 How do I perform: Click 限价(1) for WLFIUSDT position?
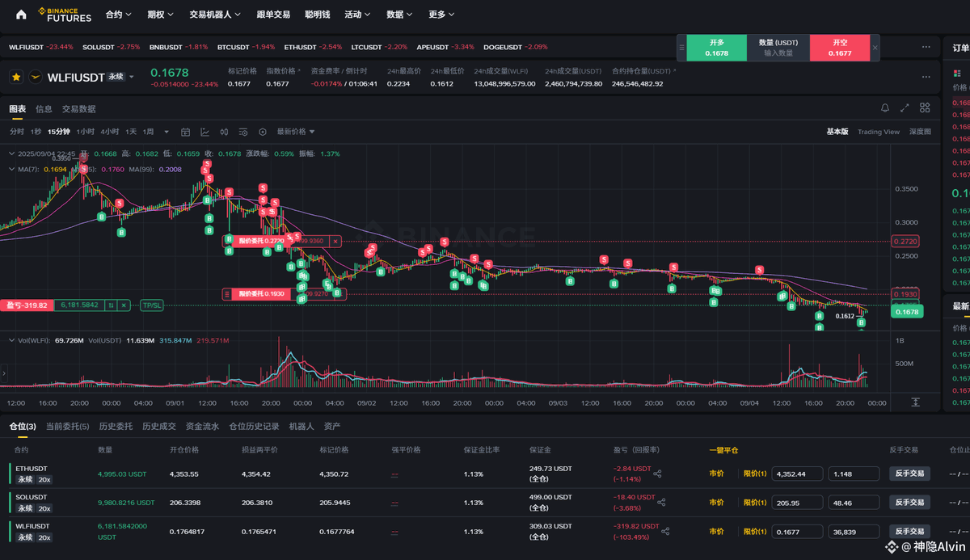(x=754, y=532)
